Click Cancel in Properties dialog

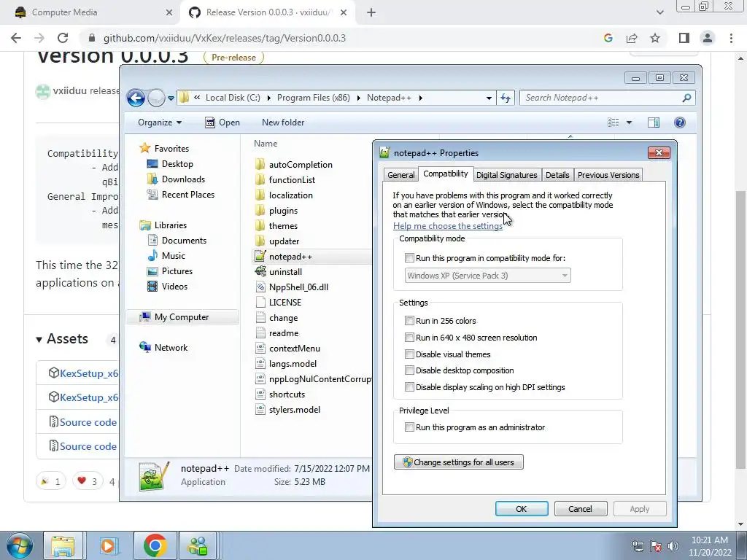click(x=580, y=508)
